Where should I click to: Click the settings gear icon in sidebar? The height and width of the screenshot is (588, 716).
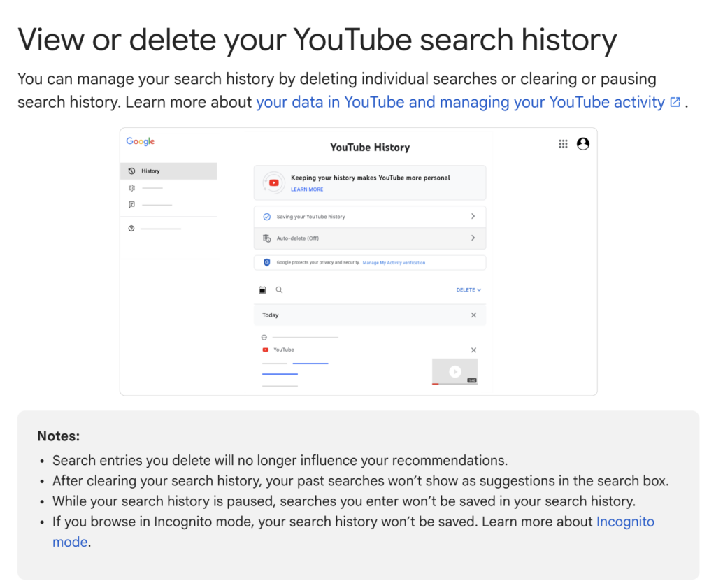[131, 188]
